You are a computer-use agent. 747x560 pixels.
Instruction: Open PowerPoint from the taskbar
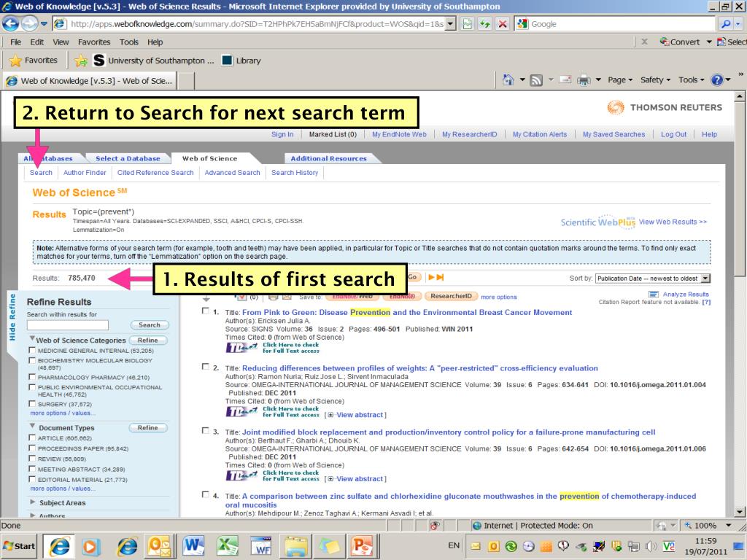363,545
